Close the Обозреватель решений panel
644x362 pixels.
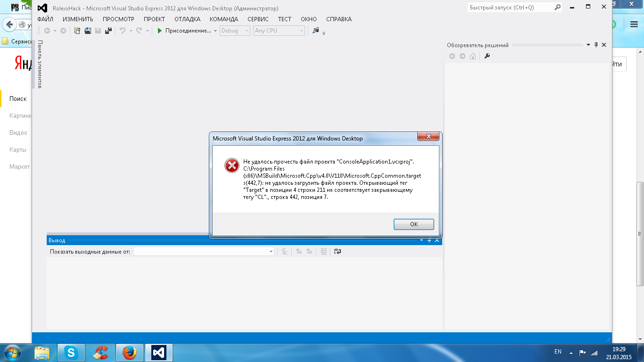604,45
